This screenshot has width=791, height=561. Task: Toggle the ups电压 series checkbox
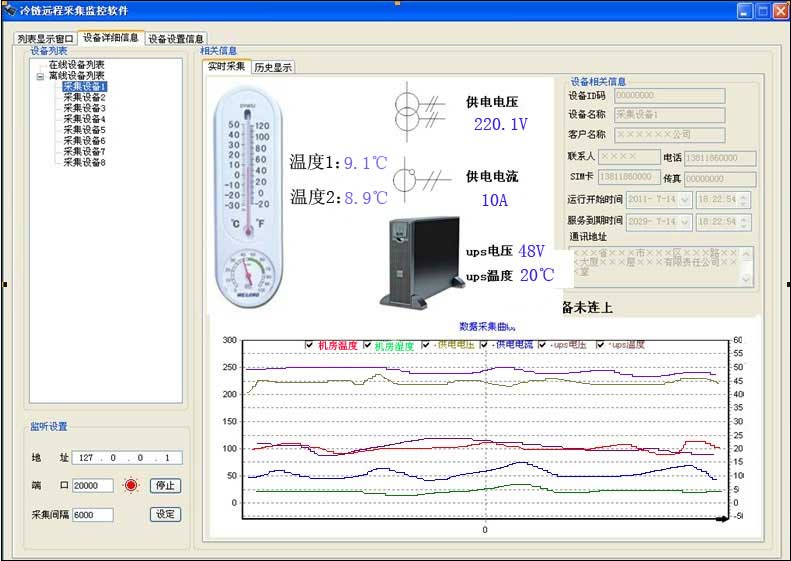coord(542,345)
